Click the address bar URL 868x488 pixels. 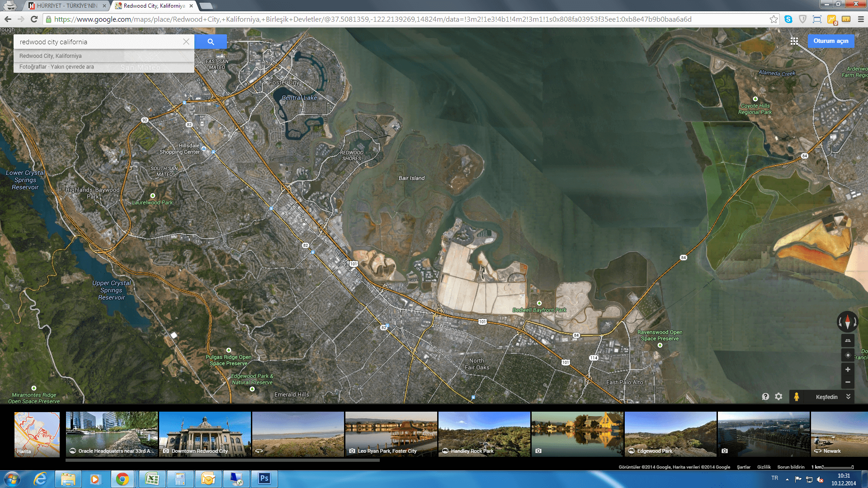tap(373, 19)
